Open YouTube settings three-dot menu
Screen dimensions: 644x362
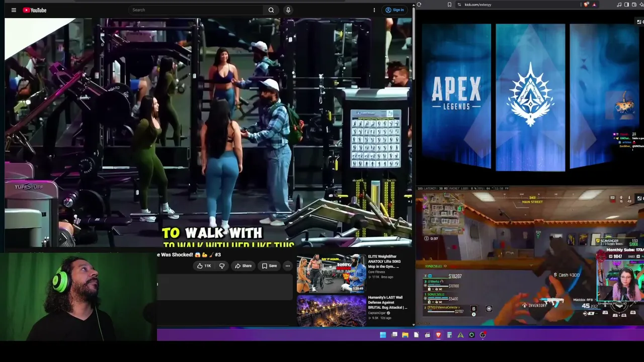pos(374,10)
